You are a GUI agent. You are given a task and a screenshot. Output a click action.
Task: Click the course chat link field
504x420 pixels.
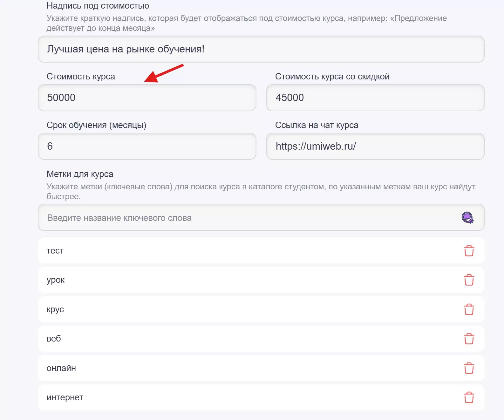pyautogui.click(x=375, y=146)
